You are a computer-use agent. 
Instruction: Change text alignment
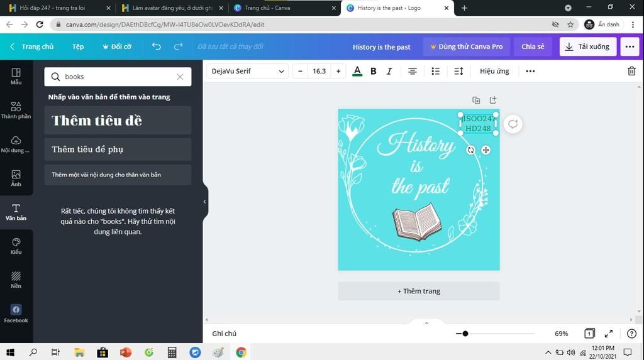[x=413, y=71]
